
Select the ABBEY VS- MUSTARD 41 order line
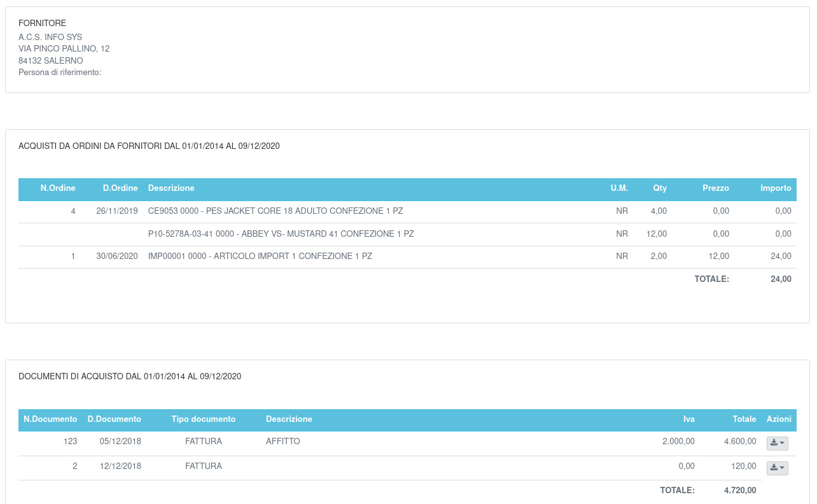pyautogui.click(x=281, y=234)
